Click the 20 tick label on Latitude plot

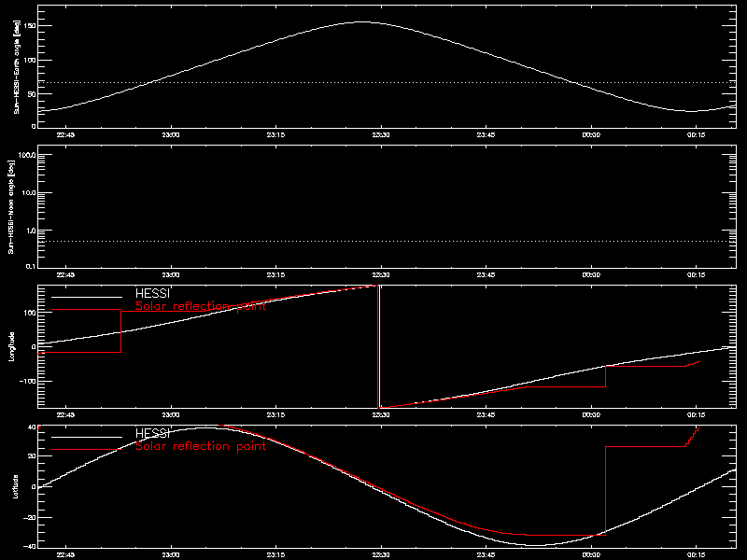(32, 456)
